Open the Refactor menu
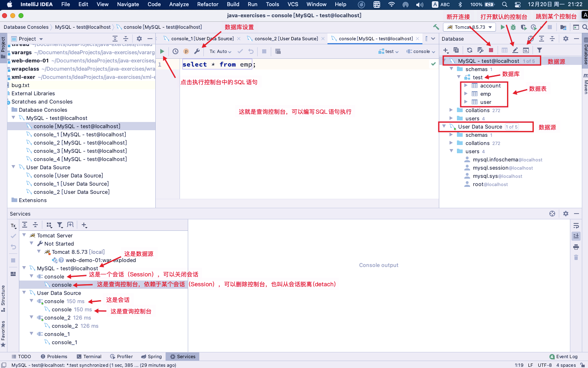 coord(208,4)
